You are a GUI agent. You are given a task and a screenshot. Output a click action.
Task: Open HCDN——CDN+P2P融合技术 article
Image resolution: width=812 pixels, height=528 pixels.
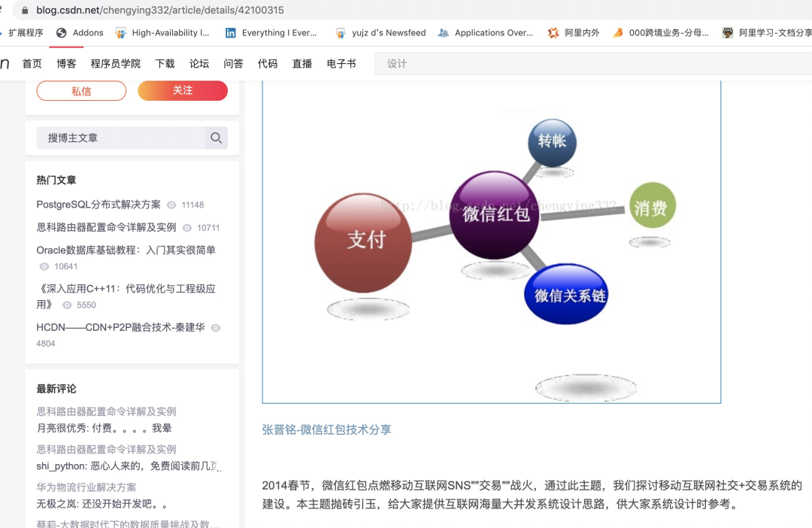tap(120, 327)
